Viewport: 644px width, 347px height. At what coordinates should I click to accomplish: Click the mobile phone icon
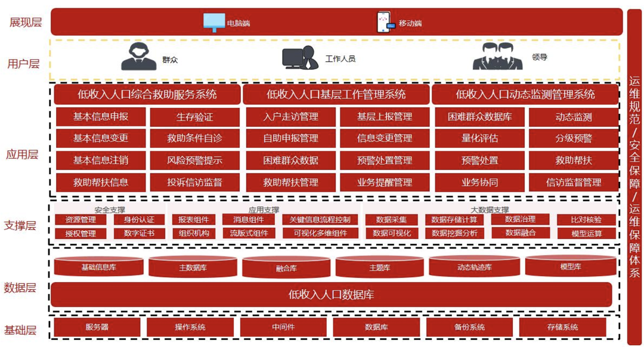pyautogui.click(x=385, y=23)
